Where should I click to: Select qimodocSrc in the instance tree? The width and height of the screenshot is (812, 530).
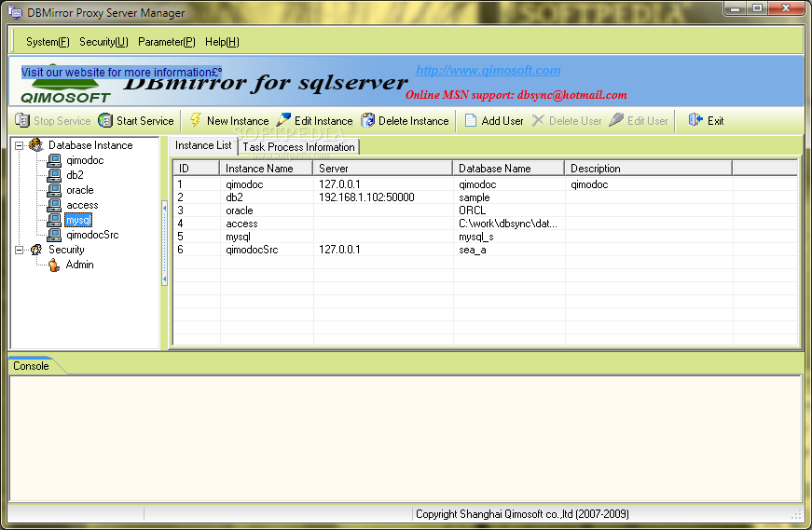tap(92, 235)
